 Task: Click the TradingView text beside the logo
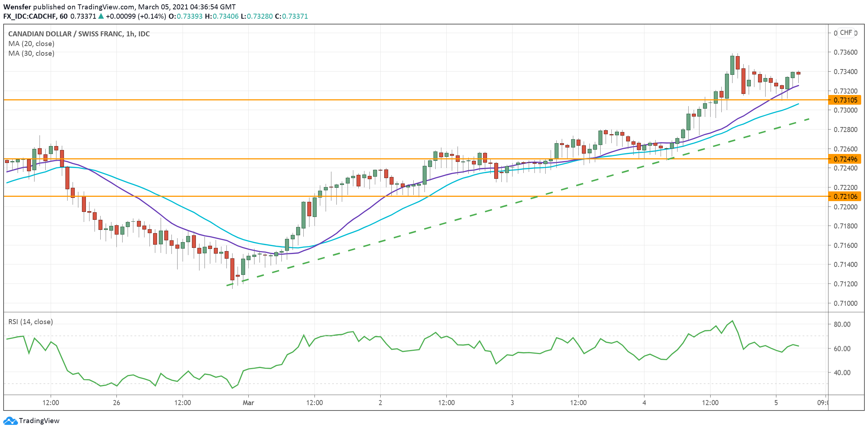point(39,421)
